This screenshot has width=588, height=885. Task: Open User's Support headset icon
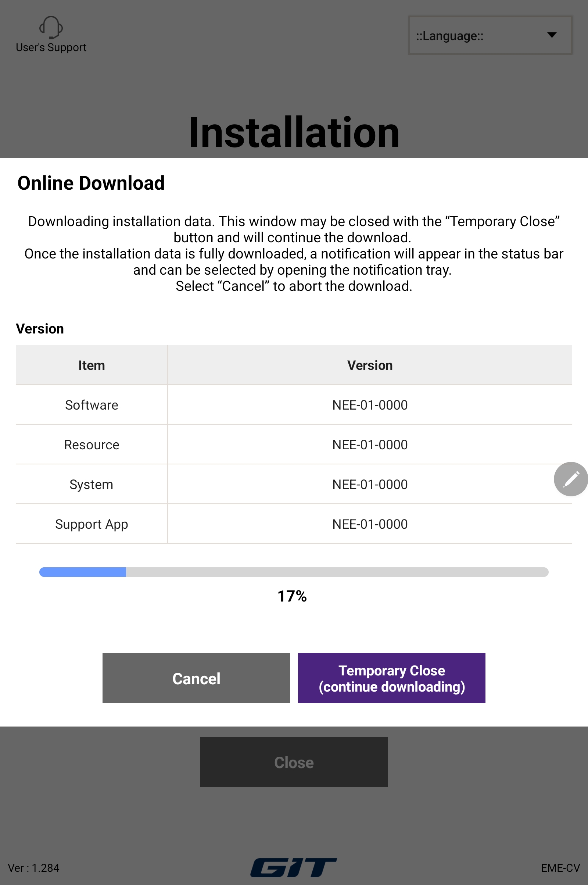click(x=51, y=27)
